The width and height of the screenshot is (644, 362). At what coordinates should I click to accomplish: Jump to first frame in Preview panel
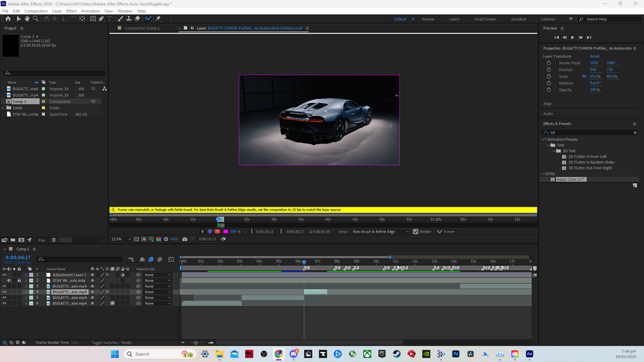point(556,37)
